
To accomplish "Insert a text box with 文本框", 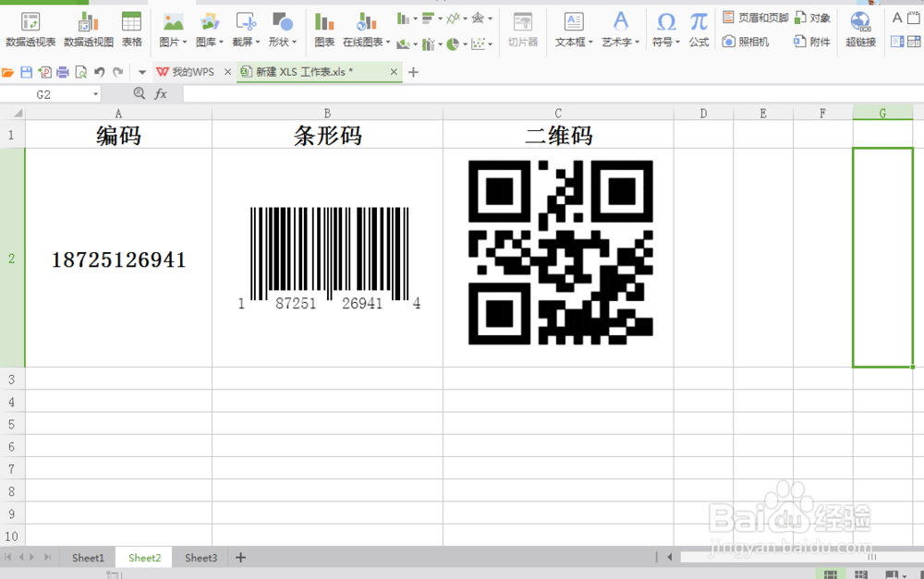I will coord(574,30).
